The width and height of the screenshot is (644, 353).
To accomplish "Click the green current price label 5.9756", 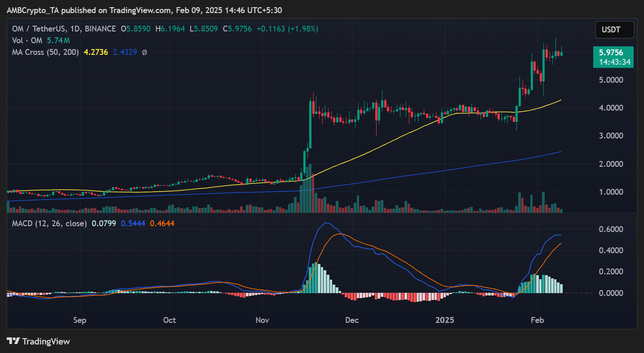I will [x=613, y=53].
